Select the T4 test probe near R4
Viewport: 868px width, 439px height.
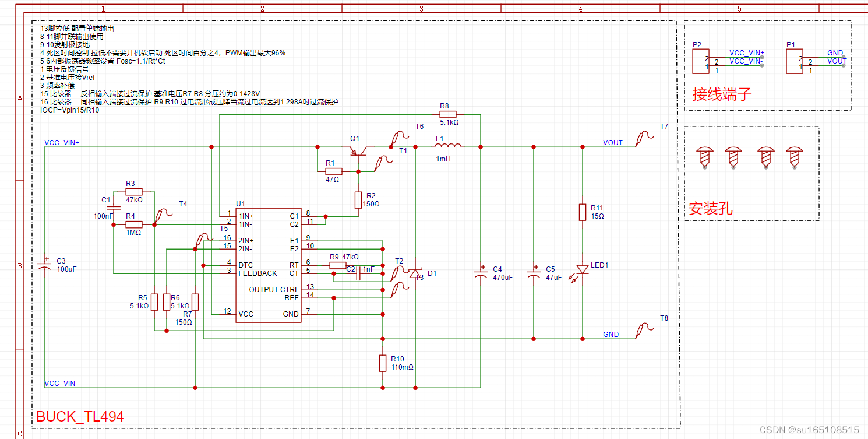(x=163, y=216)
